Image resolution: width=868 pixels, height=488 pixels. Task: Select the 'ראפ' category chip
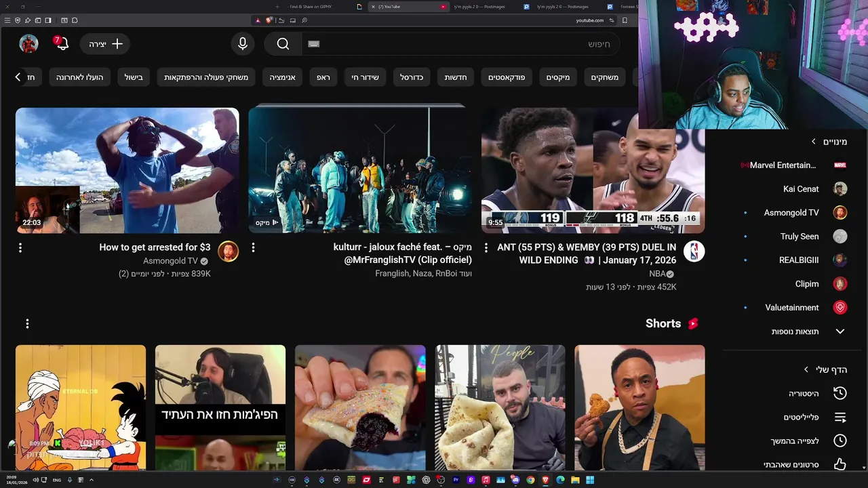point(323,77)
